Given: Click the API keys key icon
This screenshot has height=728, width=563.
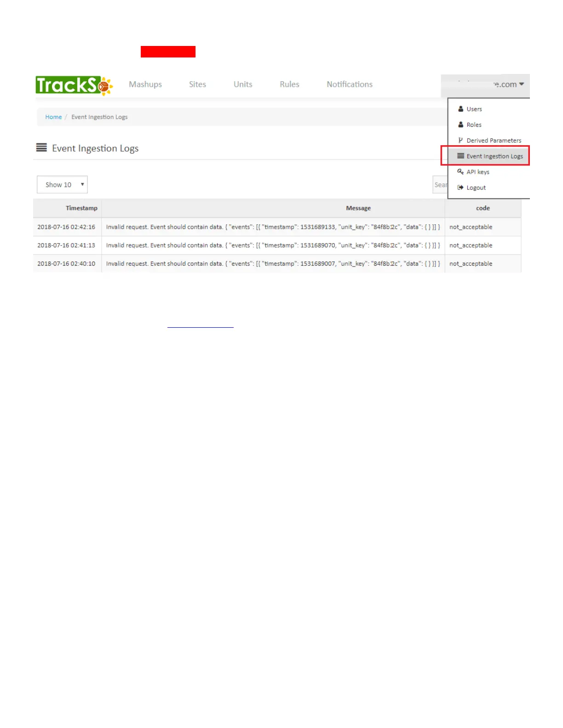Looking at the screenshot, I should (460, 171).
